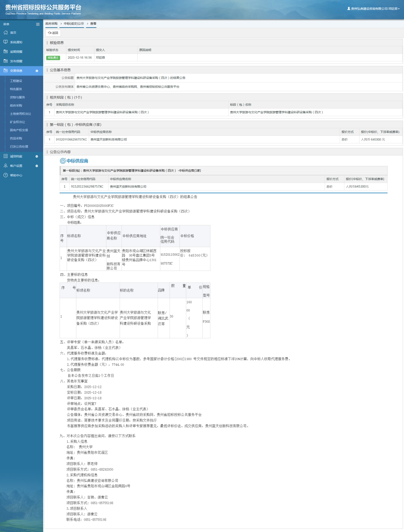
Task: Click the list icon for 诚信档案
Action: (5, 156)
